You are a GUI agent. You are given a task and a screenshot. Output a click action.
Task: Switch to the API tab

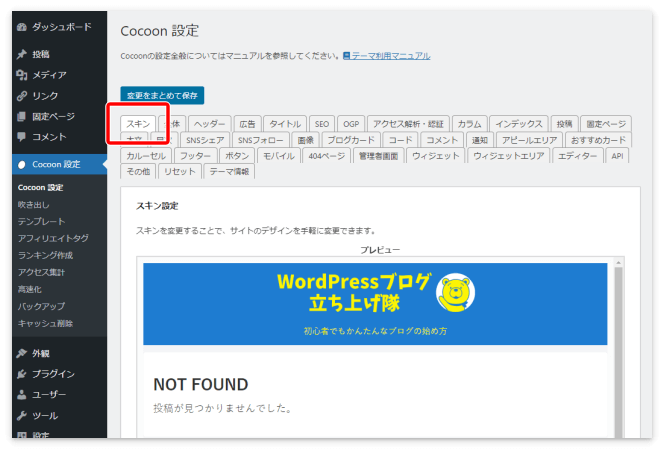tap(617, 155)
